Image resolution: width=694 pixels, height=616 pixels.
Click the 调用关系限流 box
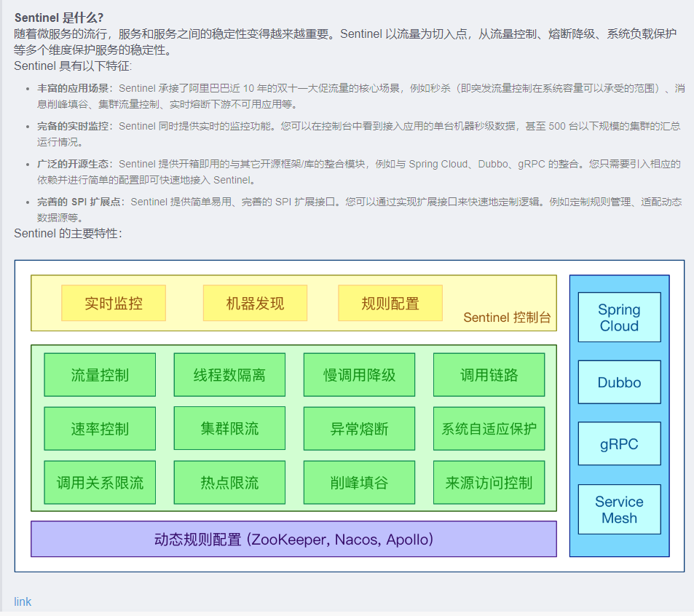(x=100, y=482)
